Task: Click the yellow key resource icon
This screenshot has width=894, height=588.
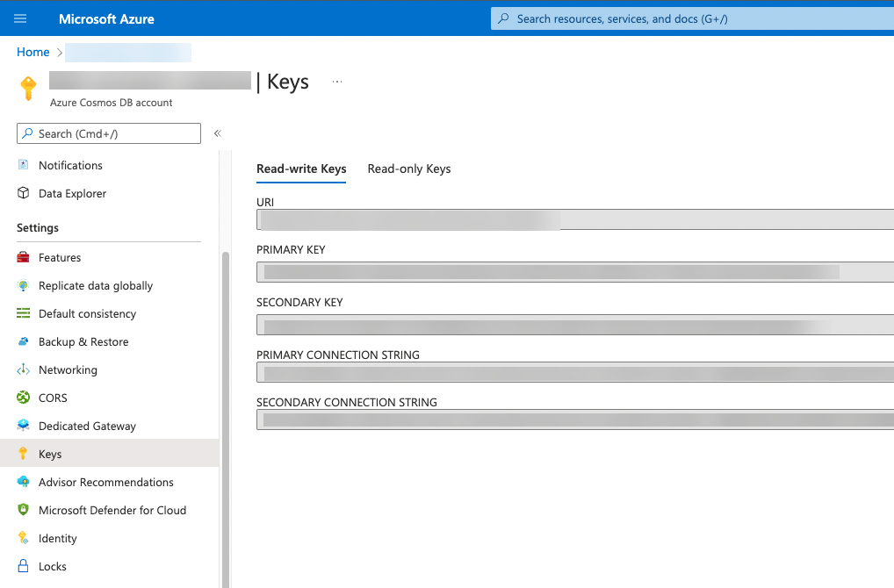Action: pyautogui.click(x=28, y=89)
